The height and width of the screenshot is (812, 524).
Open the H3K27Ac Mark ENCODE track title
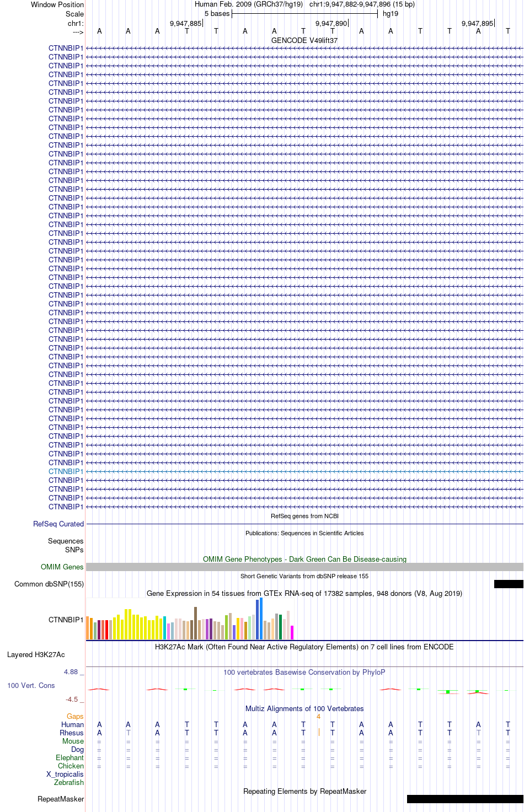point(304,647)
